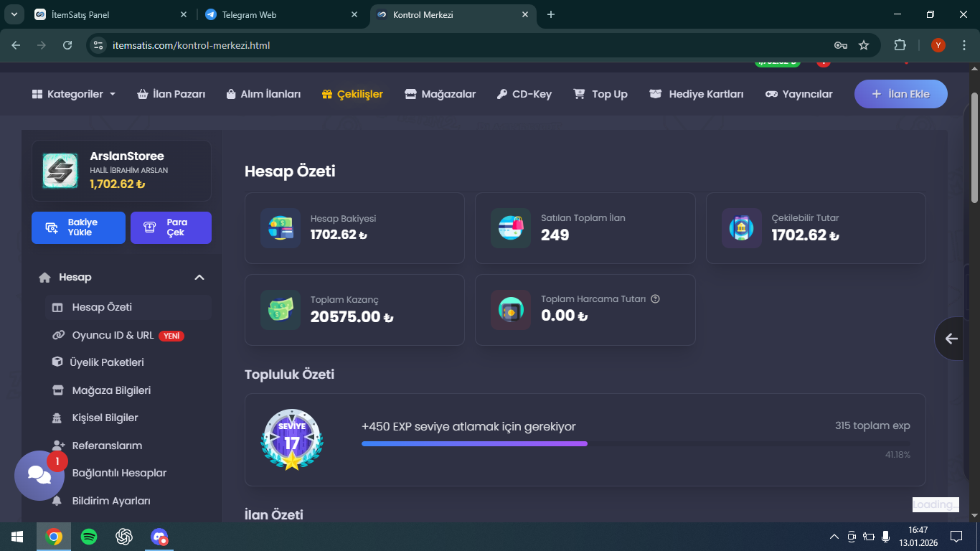Click the ArslanStoree username
Viewport: 980px width, 551px height.
click(x=127, y=156)
